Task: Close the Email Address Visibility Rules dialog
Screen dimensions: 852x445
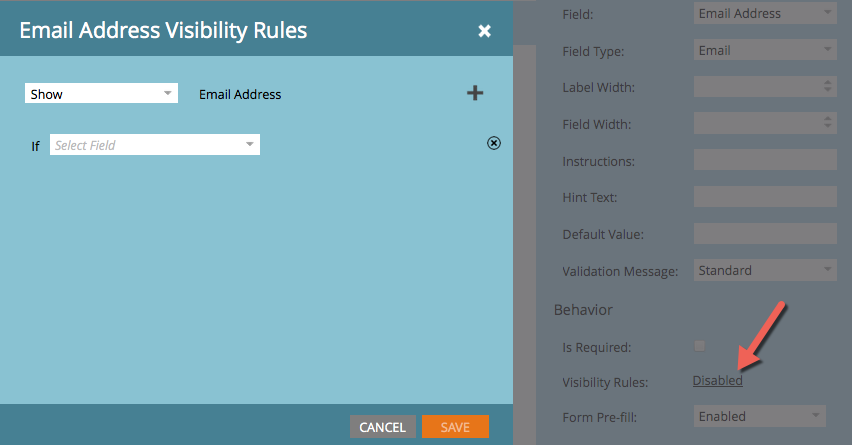Action: tap(485, 31)
